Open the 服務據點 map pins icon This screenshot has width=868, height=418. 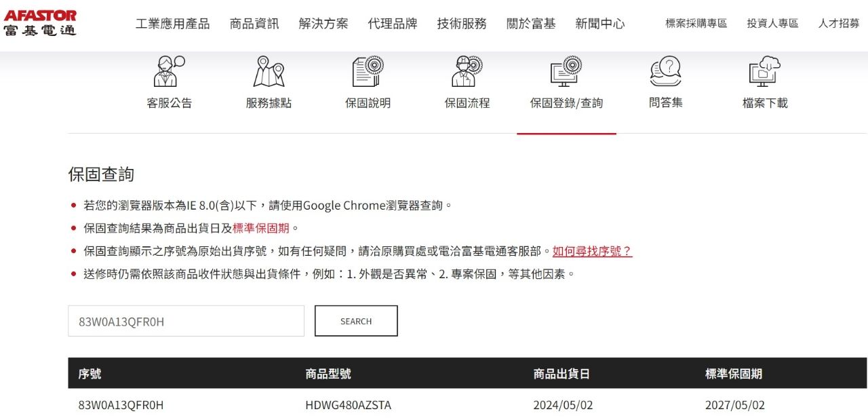269,71
